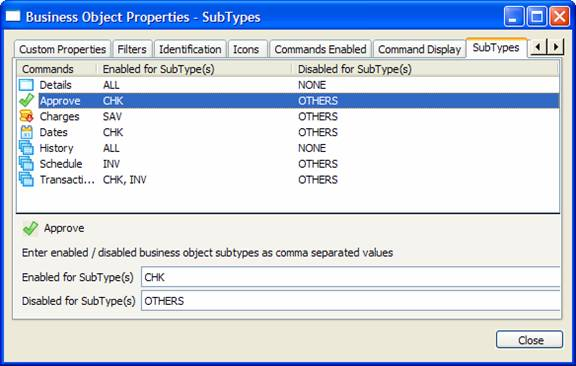Click the Enabled for SubType(s) input field

click(351, 277)
